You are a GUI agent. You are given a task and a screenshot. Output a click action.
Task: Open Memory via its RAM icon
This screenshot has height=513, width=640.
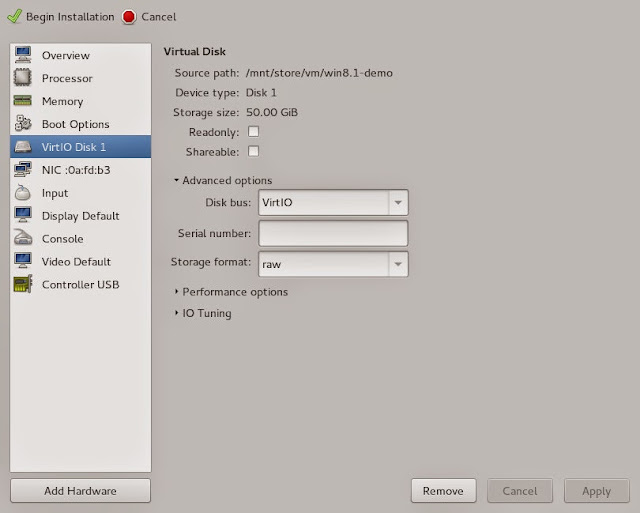click(x=22, y=100)
